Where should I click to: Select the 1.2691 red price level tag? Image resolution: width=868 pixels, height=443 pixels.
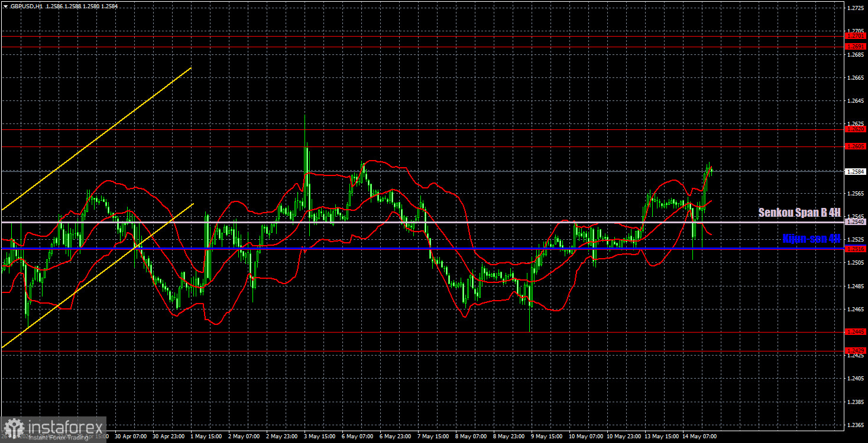[856, 46]
